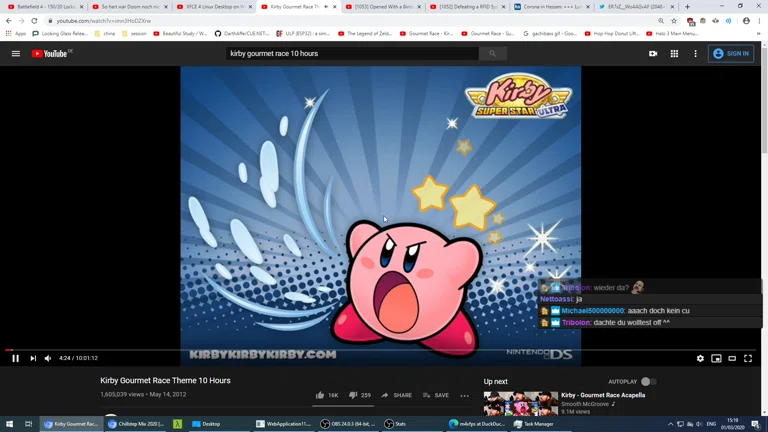Open the player settings gear
Screen dimensions: 768x432
(700, 359)
